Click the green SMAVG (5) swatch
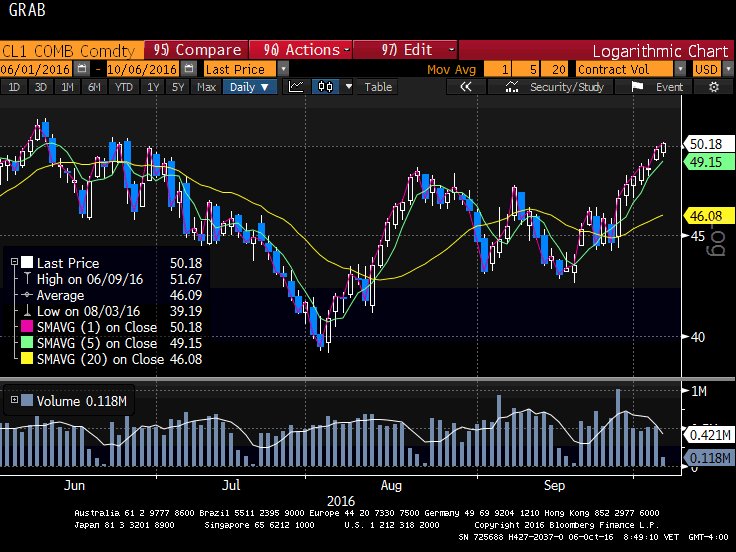The height and width of the screenshot is (552, 736). [27, 342]
